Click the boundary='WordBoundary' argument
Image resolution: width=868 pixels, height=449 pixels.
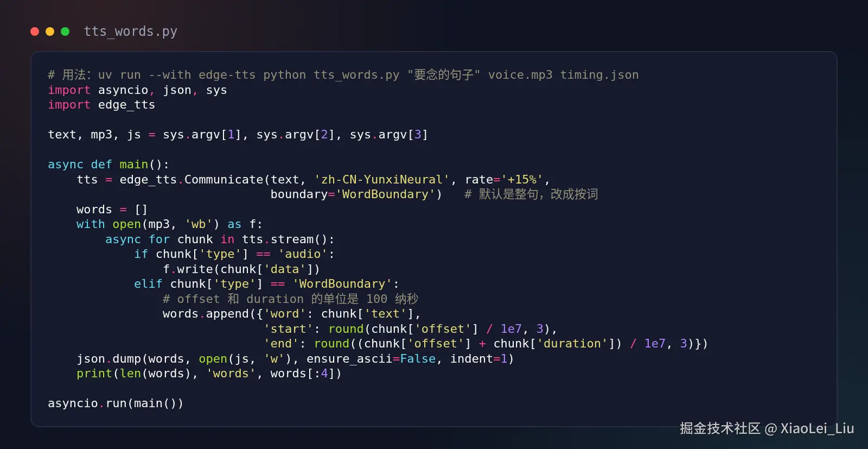pyautogui.click(x=353, y=194)
